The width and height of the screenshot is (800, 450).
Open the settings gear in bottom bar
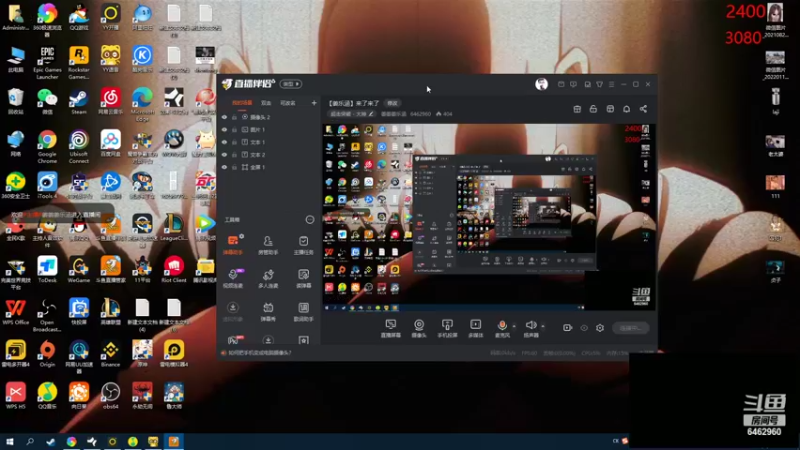coord(600,328)
